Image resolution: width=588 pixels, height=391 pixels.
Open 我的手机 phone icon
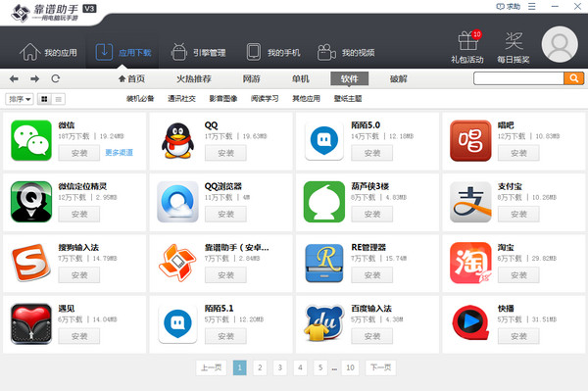(254, 52)
